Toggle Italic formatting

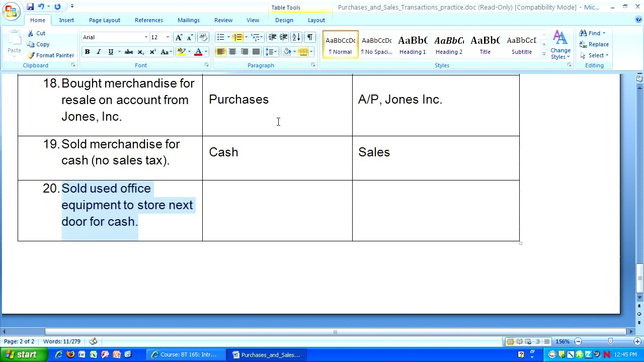point(99,52)
